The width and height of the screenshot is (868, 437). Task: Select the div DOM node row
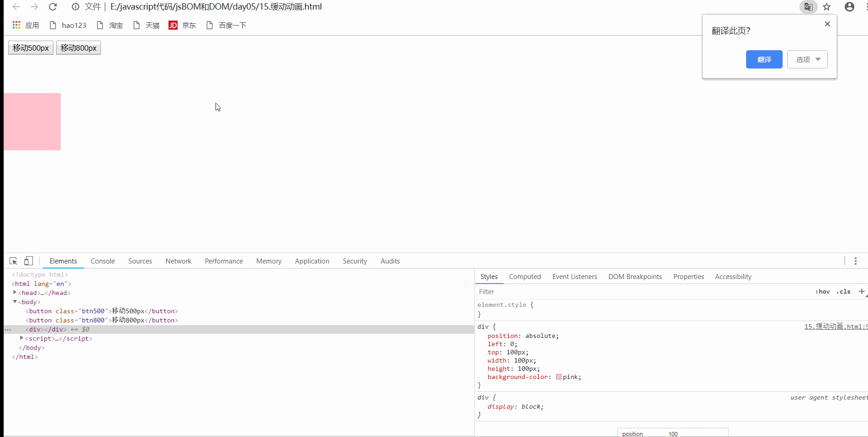click(239, 329)
